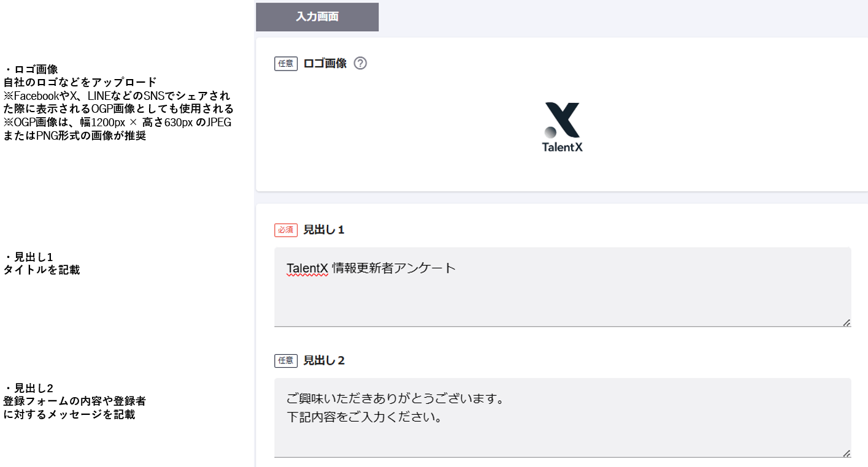The width and height of the screenshot is (868, 467).
Task: Switch to the 入力画面 tab
Action: coord(317,17)
